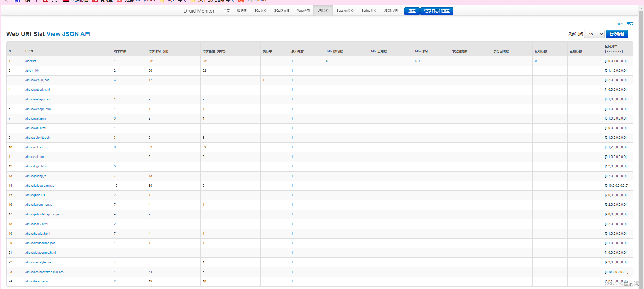Click the Druid Monitor brand title
Screen dimensions: 644x289
pyautogui.click(x=199, y=11)
